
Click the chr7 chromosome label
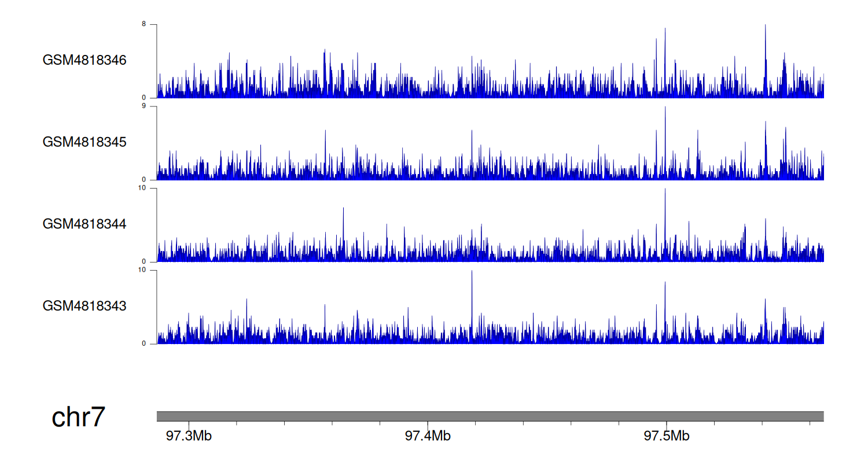[x=78, y=417]
